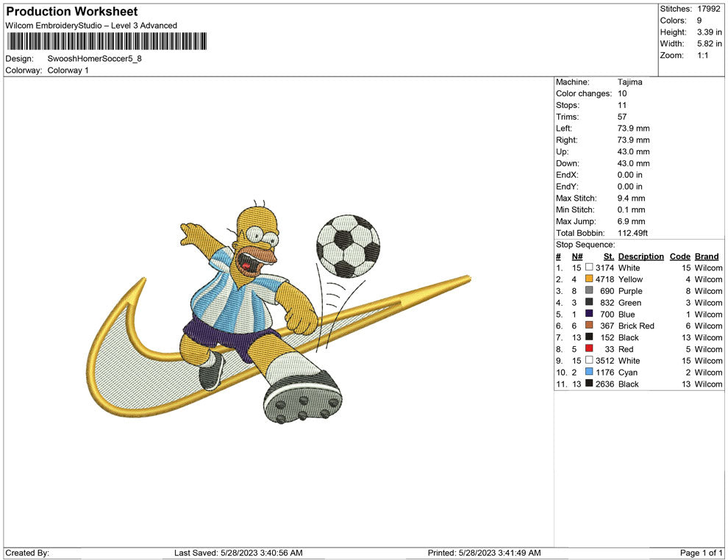Click the Production Worksheet title
728x560 pixels.
click(x=72, y=11)
